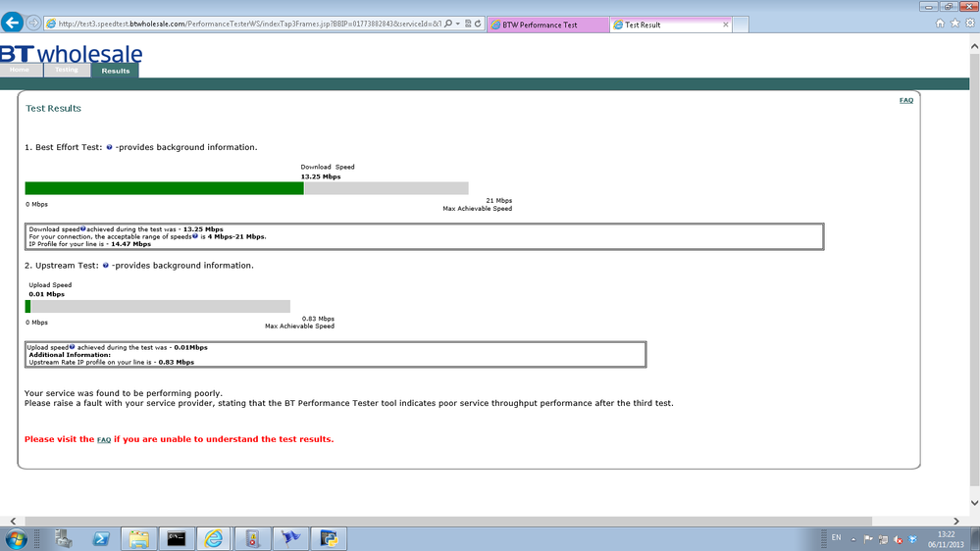Click the EN language indicator in tray
Image resolution: width=980 pixels, height=551 pixels.
tap(836, 538)
